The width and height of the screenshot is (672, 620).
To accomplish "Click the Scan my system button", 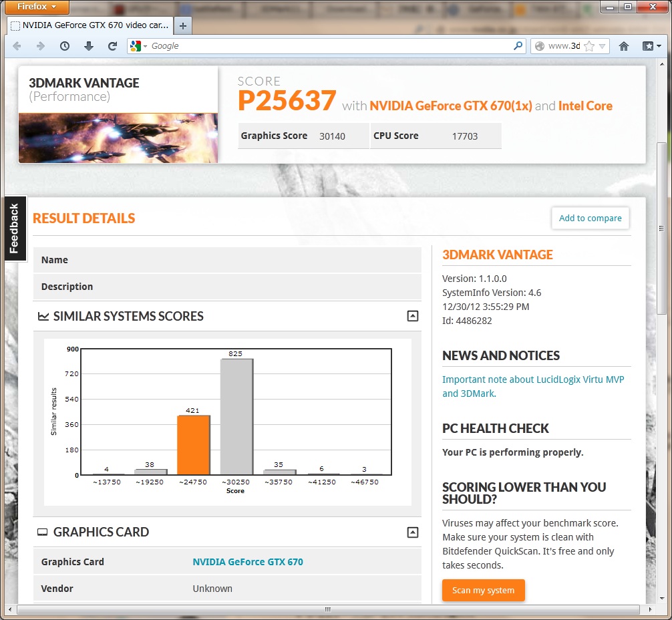I will 484,590.
